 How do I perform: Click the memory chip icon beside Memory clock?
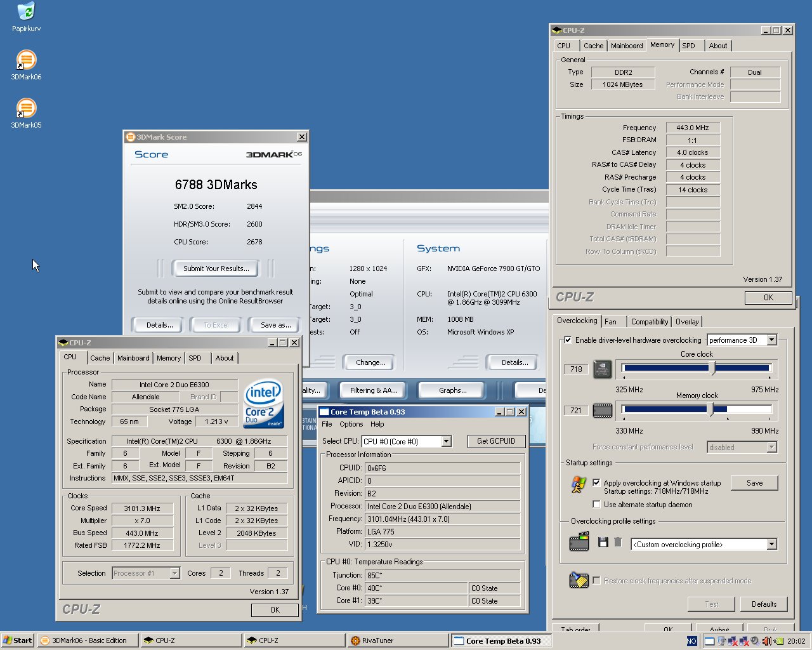click(602, 411)
